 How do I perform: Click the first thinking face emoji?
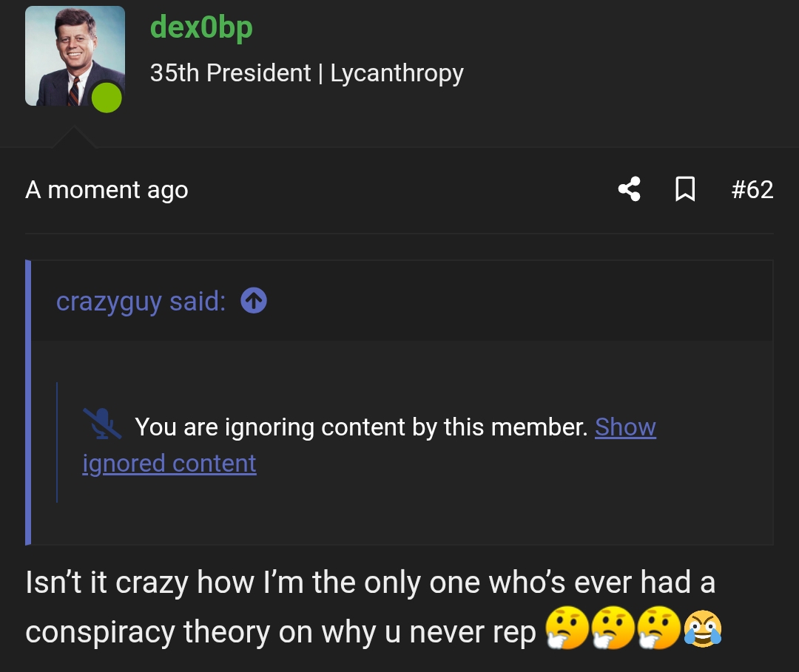tap(567, 628)
